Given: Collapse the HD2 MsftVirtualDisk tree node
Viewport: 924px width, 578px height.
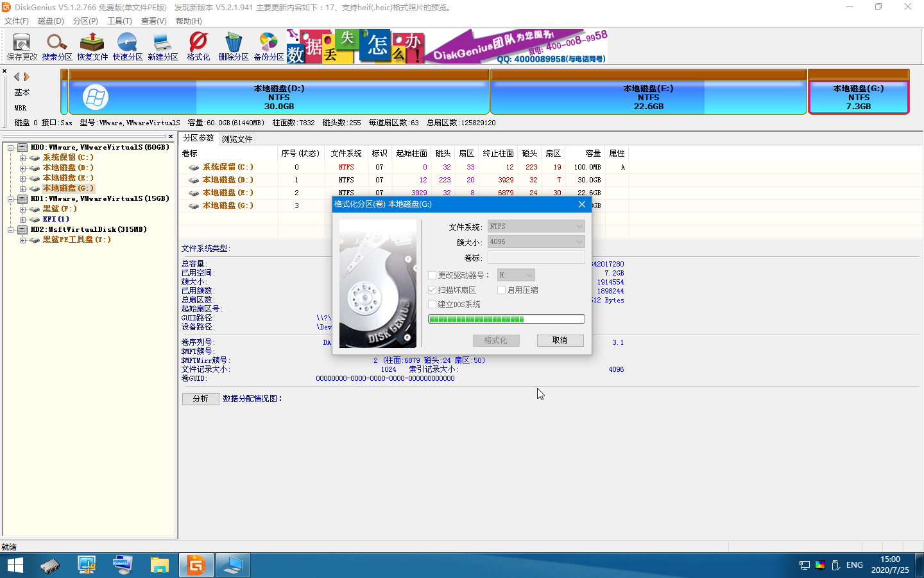Looking at the screenshot, I should (x=11, y=230).
